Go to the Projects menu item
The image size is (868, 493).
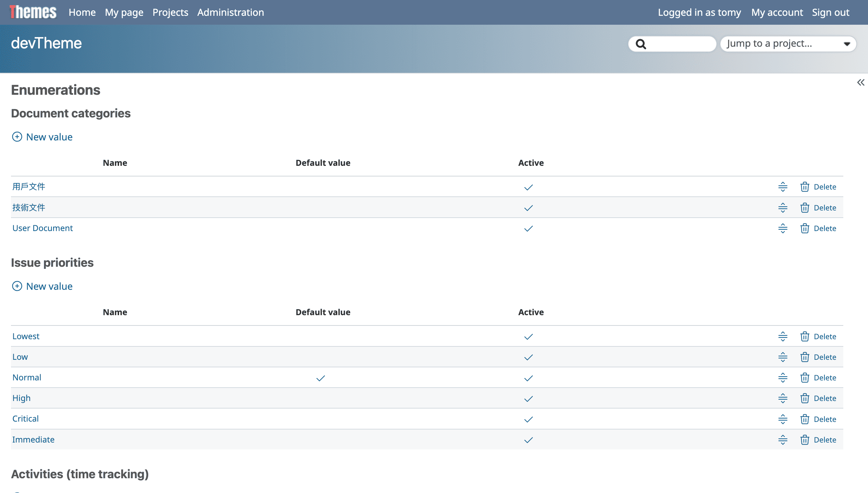pyautogui.click(x=170, y=12)
